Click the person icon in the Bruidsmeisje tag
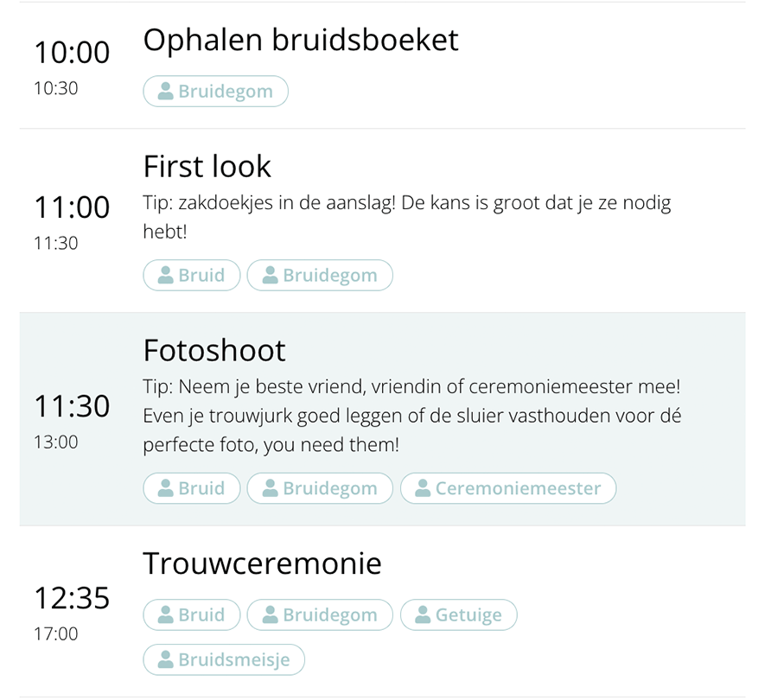 166,661
